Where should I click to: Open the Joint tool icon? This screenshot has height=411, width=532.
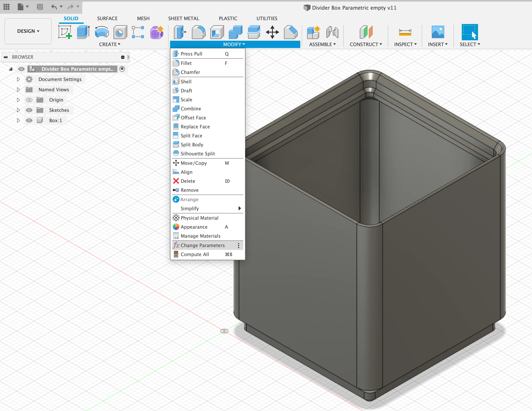(332, 32)
